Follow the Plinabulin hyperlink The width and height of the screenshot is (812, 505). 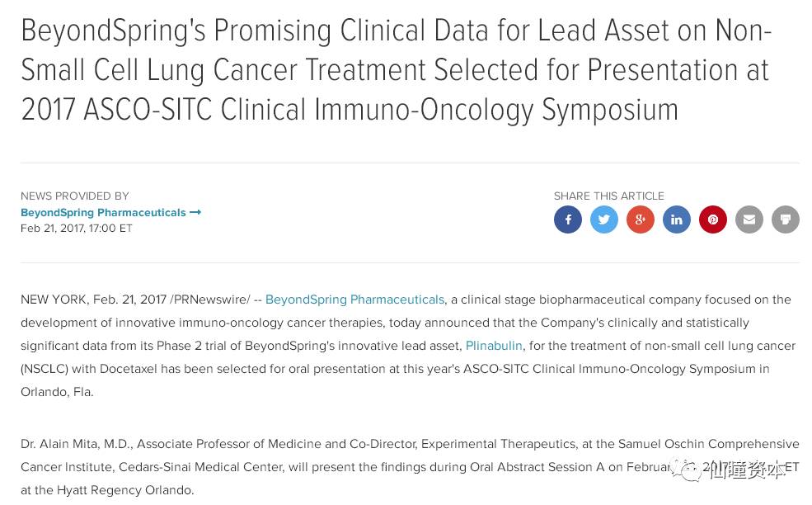click(x=494, y=346)
